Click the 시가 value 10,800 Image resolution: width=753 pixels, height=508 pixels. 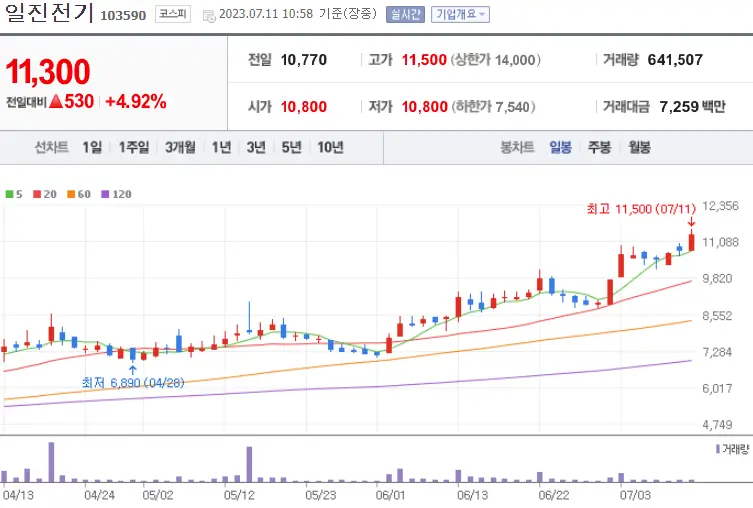pyautogui.click(x=304, y=107)
